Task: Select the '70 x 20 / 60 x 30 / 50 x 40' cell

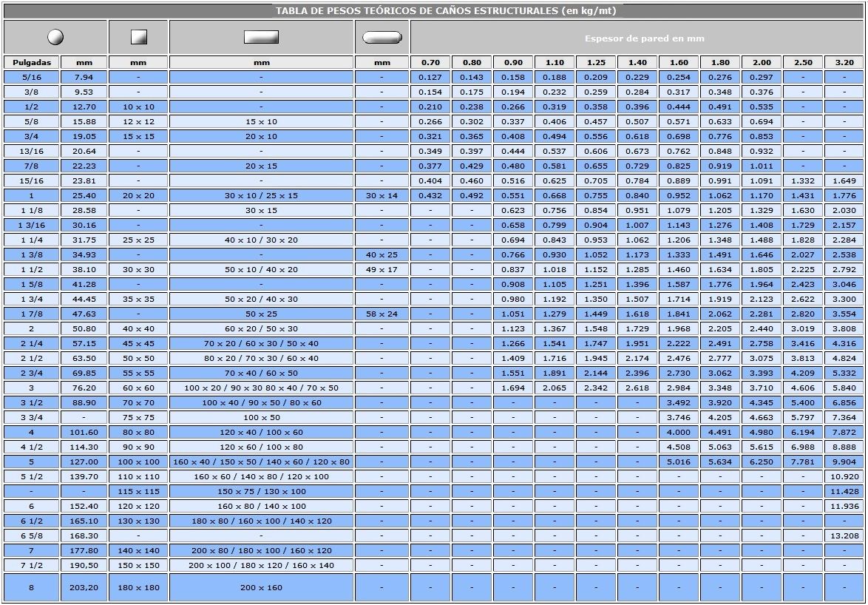Action: (261, 344)
